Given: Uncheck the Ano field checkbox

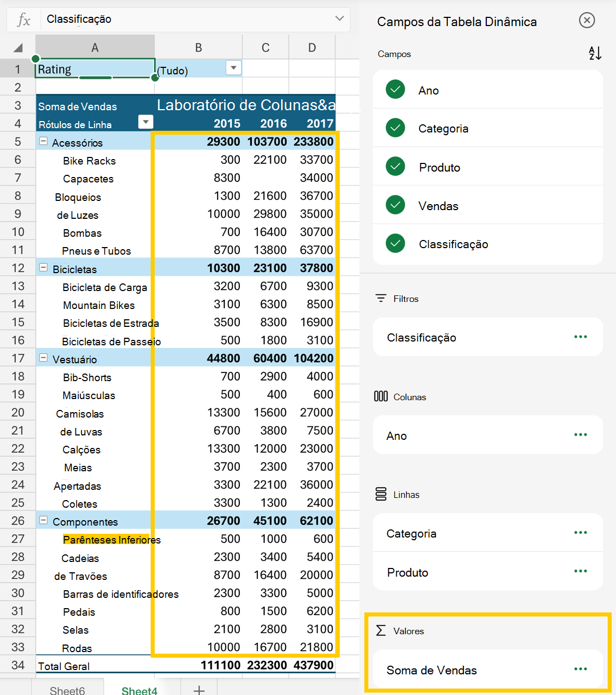Looking at the screenshot, I should click(395, 90).
